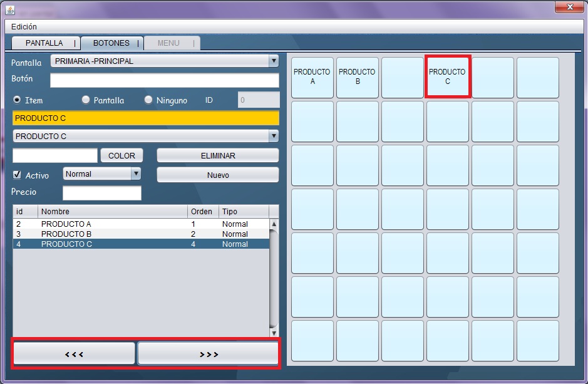Open the Edición menu
The image size is (588, 384).
[x=24, y=27]
